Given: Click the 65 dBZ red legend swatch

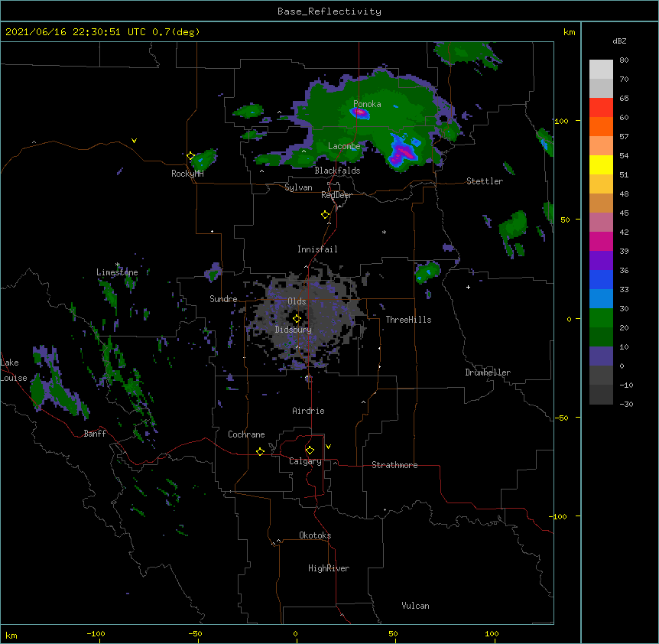Looking at the screenshot, I should click(x=601, y=108).
